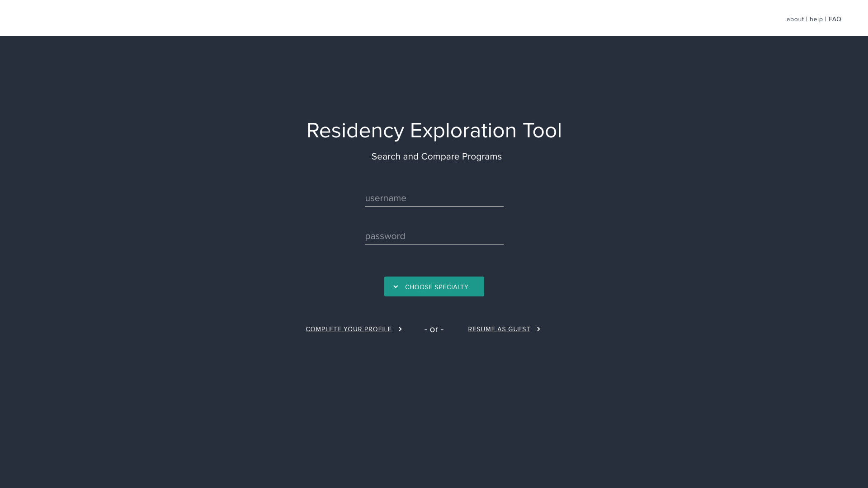Image resolution: width=868 pixels, height=488 pixels.
Task: Open the about page link
Action: 795,19
